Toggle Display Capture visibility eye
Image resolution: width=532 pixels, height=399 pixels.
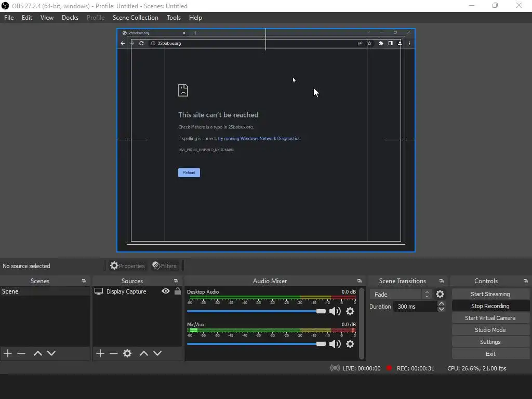[x=166, y=291]
